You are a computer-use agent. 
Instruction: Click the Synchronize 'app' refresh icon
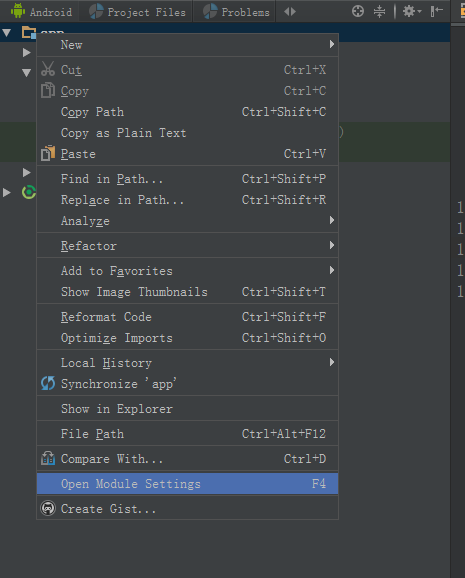point(48,383)
